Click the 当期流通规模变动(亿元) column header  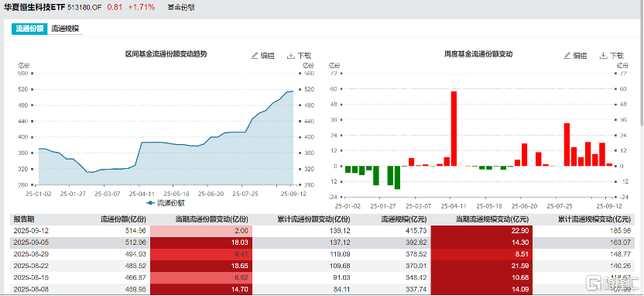click(x=492, y=219)
